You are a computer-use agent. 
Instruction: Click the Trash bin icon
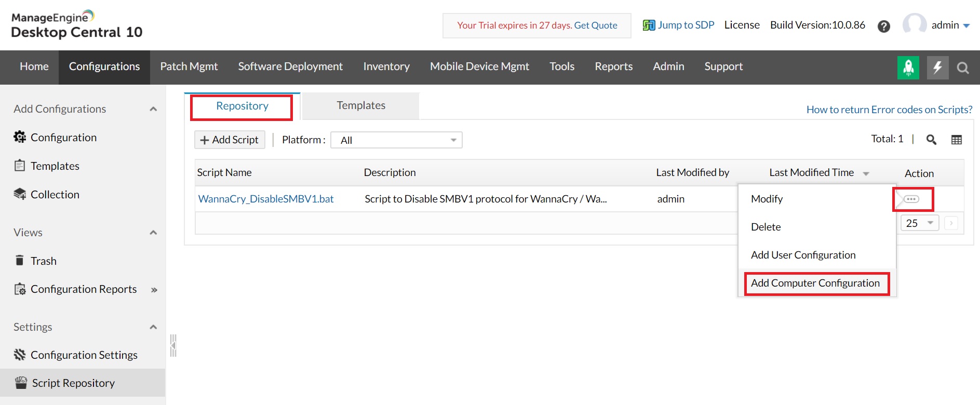point(20,260)
